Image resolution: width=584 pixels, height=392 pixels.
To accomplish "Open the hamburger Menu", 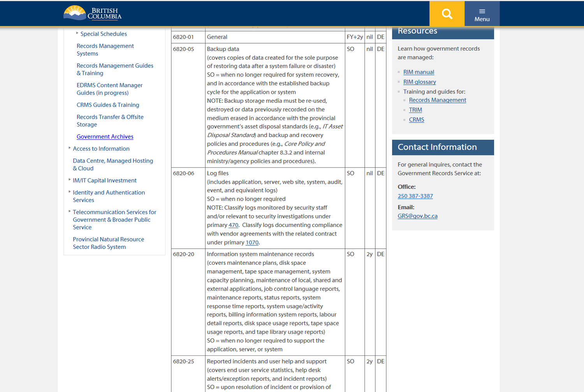I will (x=482, y=13).
